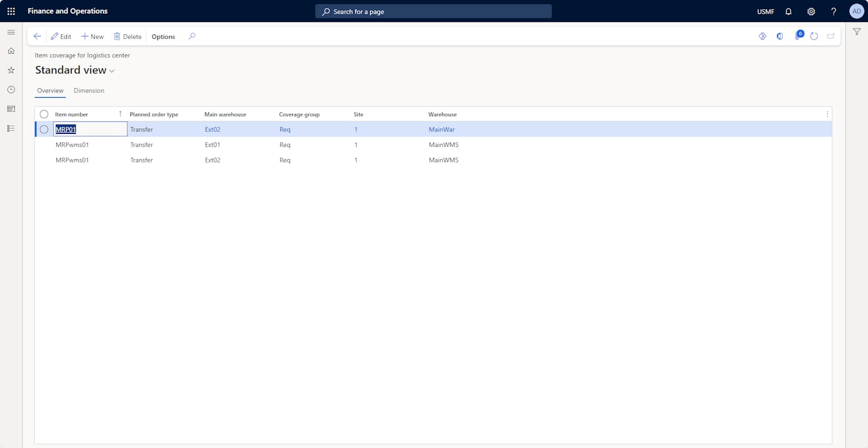The width and height of the screenshot is (868, 448).
Task: Open grid options vertical ellipsis
Action: 827,114
